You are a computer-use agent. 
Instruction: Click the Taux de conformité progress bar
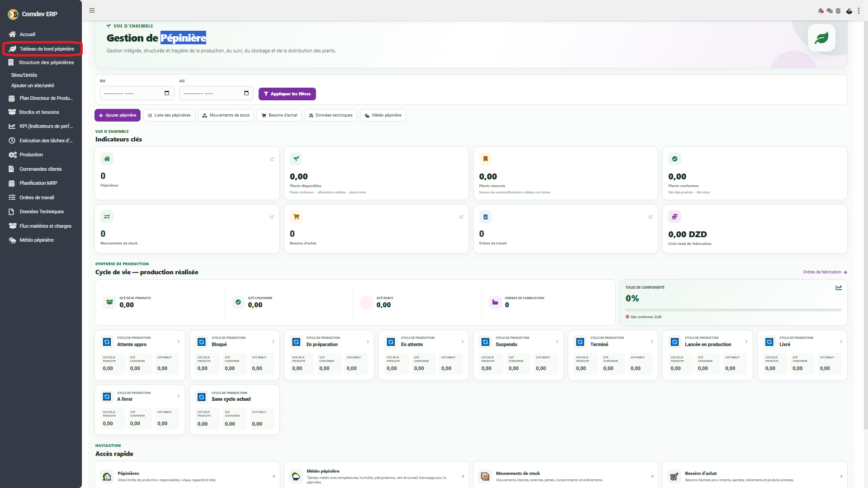coord(733,310)
